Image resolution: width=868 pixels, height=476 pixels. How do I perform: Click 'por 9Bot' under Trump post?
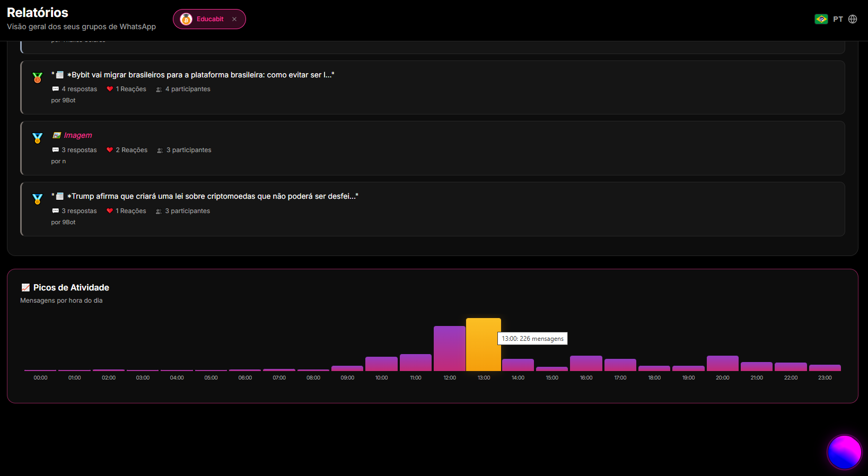point(63,222)
